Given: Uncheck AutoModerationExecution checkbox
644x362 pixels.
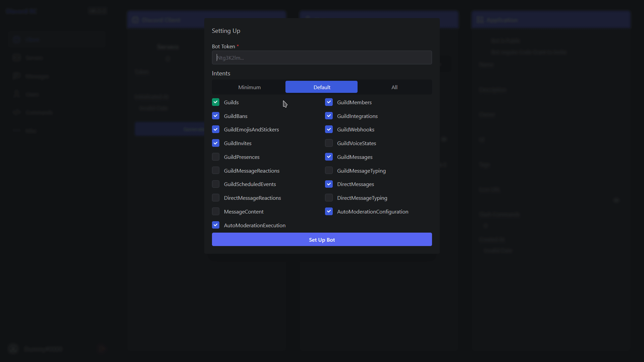Looking at the screenshot, I should point(216,225).
